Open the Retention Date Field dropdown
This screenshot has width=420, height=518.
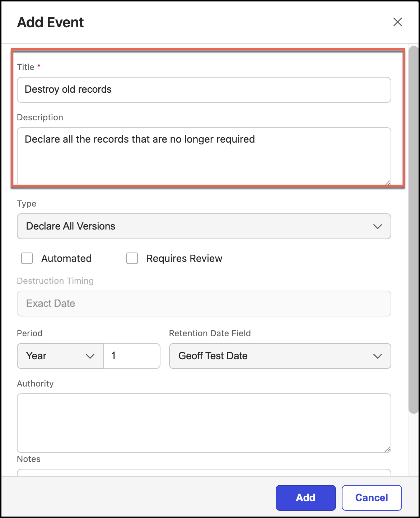tap(280, 356)
